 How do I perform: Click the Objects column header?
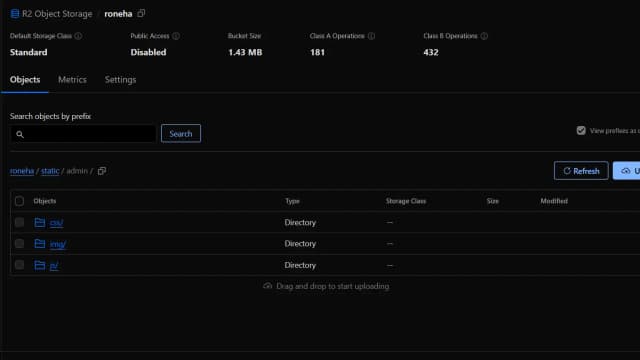45,201
